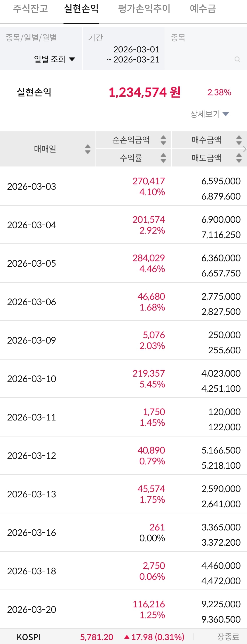Sort by 순손익금액 arrows
This screenshot has height=644, width=247.
[x=163, y=140]
